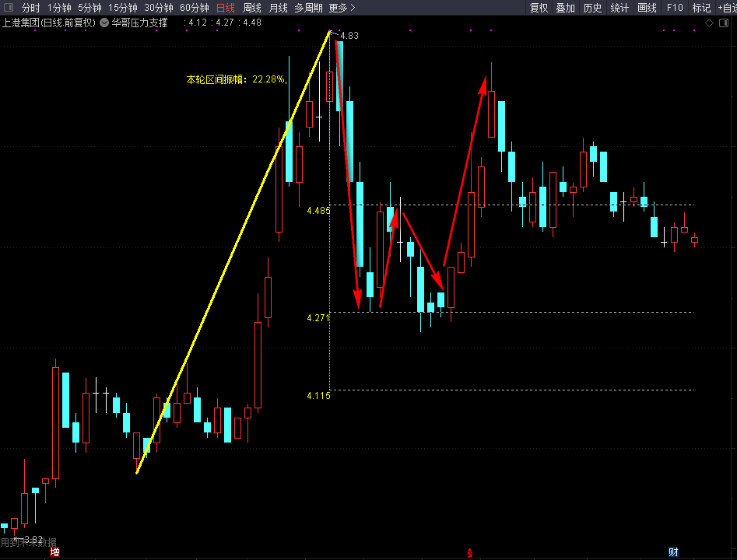
Task: Click the 增 marker icon on timeline
Action: [54, 552]
